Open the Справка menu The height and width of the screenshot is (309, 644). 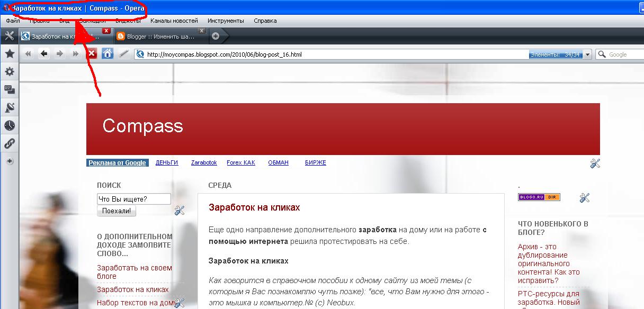(265, 21)
